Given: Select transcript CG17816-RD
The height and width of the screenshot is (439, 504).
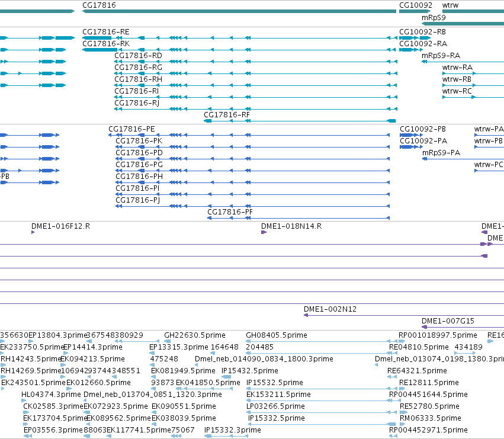Looking at the screenshot, I should tap(138, 56).
